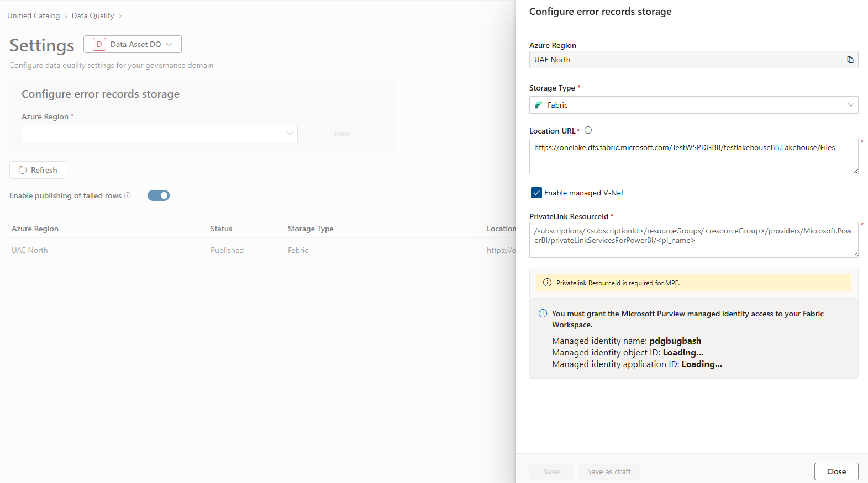Screen dimensions: 868x483
Task: Click the breadcrumb chevron after Data Quality
Action: 120,16
